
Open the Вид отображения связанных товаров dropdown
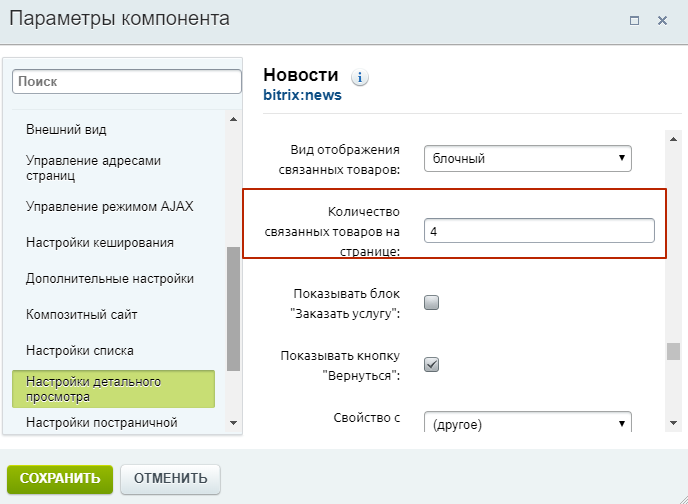click(x=527, y=158)
